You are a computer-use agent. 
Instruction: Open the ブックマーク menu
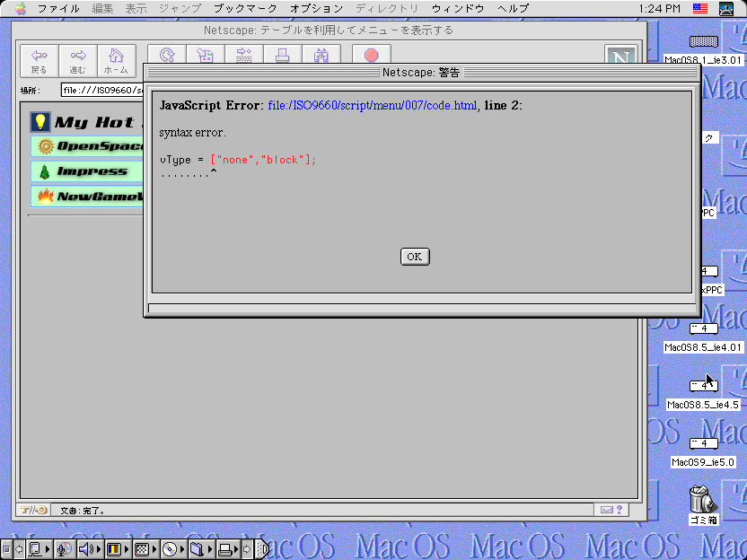pos(245,9)
